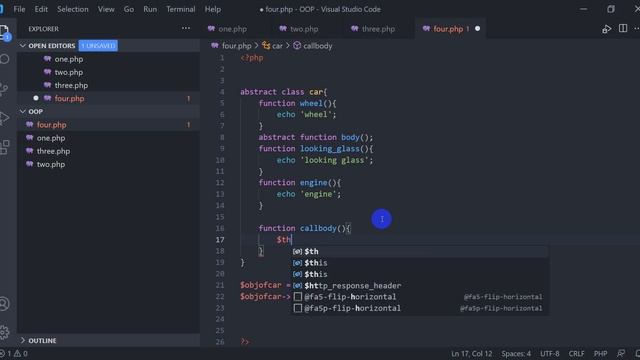Click the warnings count in status bar
640x360 pixels.
21,353
